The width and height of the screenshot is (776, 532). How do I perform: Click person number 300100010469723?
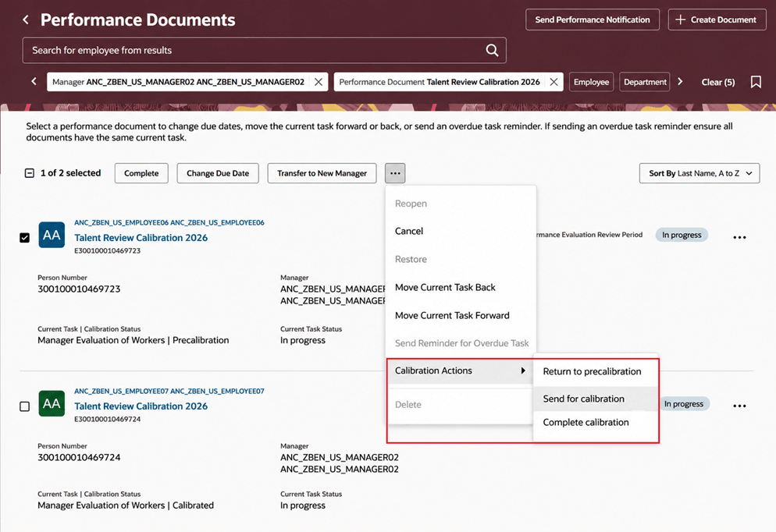[79, 289]
